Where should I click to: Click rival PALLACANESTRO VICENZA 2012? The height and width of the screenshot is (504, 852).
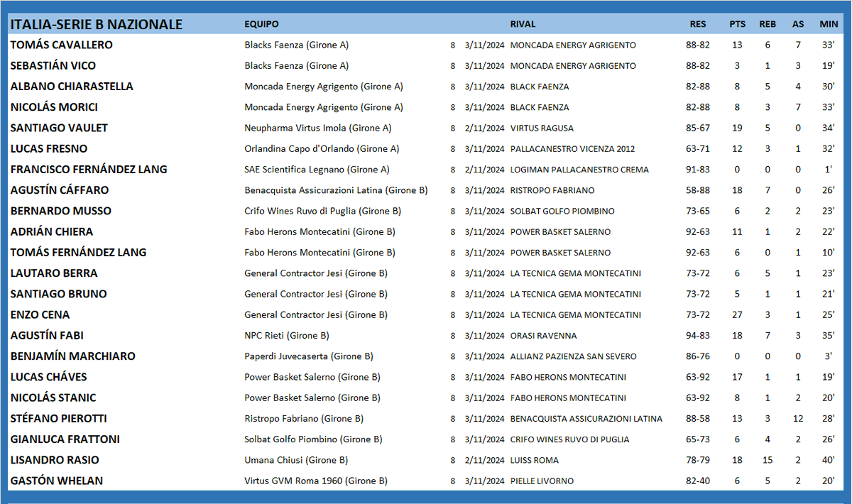click(x=572, y=149)
